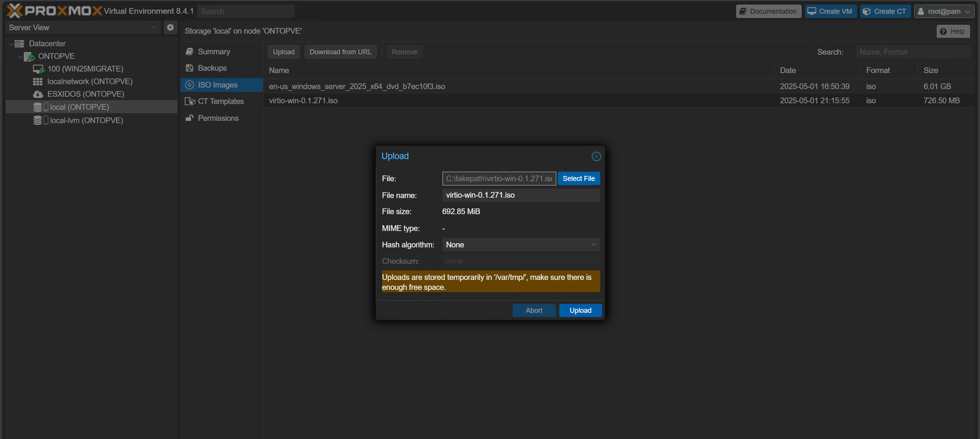Open the CT Templates tab
The image size is (980, 439).
point(222,101)
